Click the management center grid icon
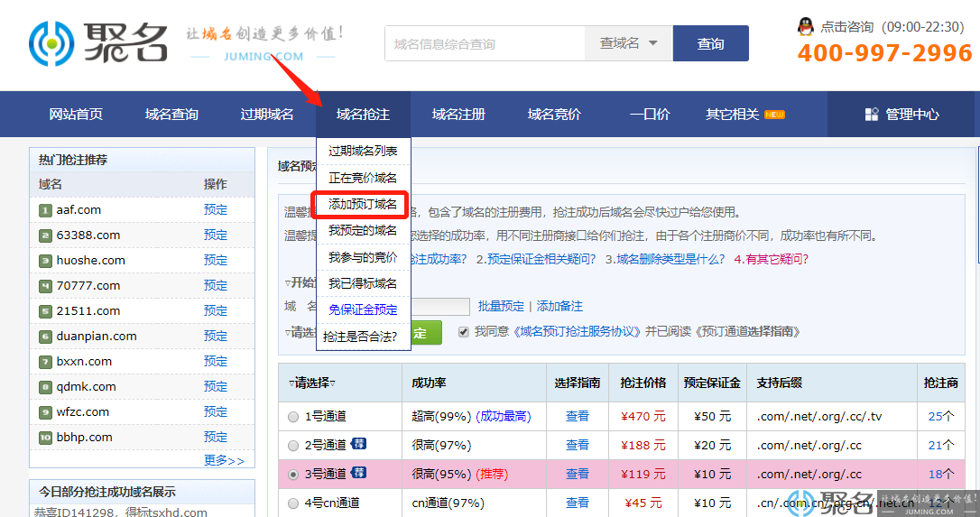 point(871,114)
